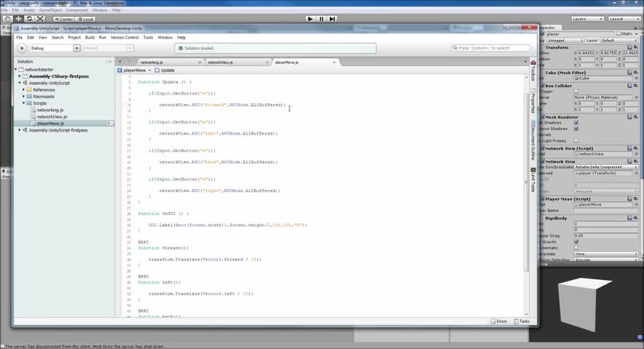
Task: Click the Unity Pause button
Action: [321, 19]
